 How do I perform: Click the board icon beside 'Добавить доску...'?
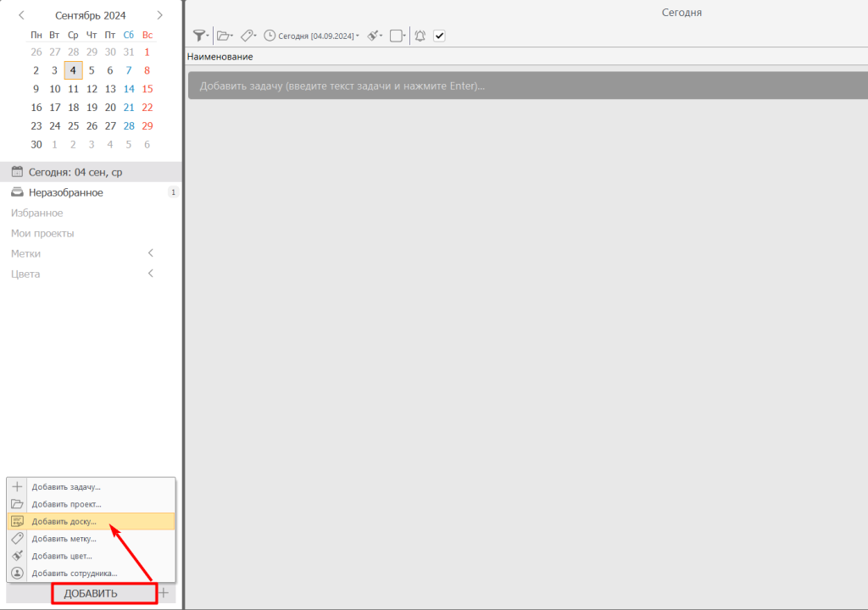pyautogui.click(x=17, y=521)
